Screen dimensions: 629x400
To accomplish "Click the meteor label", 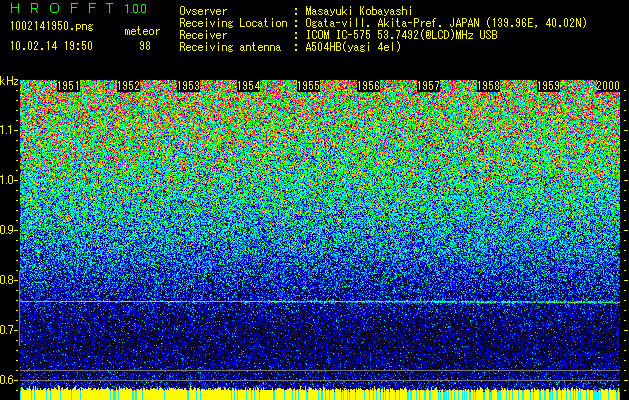I will [142, 31].
